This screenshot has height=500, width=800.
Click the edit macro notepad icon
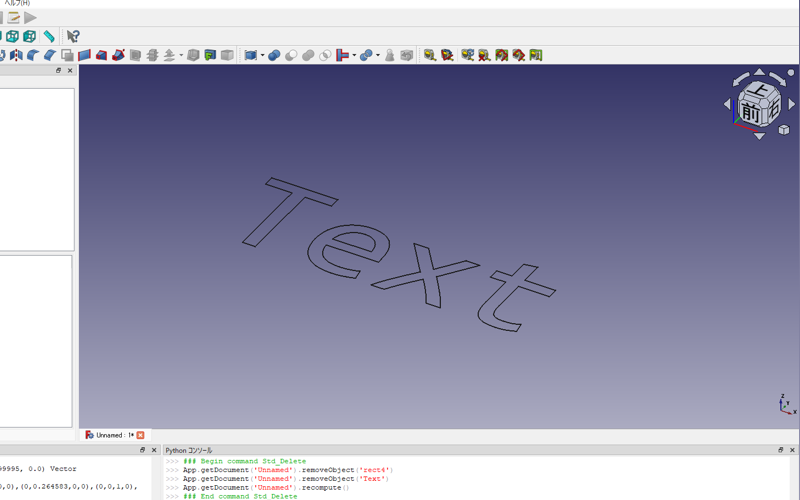click(14, 17)
